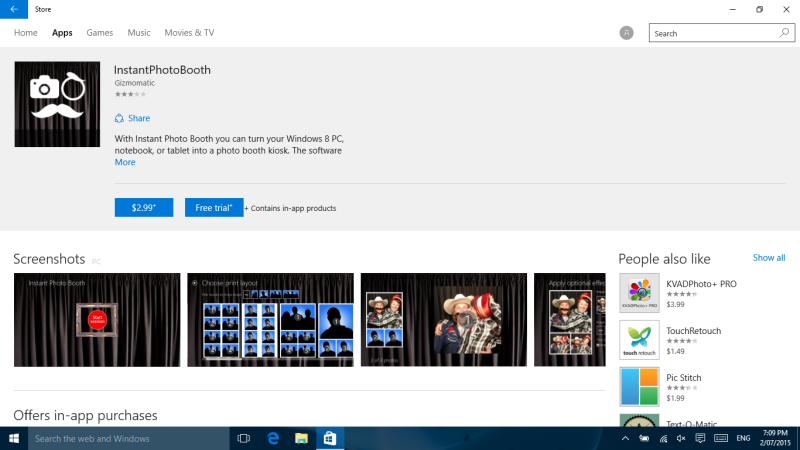800x450 pixels.
Task: Select the Offers in-app purchases heading
Action: coord(85,415)
